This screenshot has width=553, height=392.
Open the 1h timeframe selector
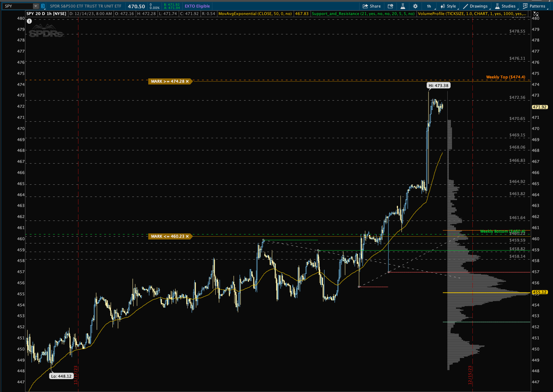[429, 6]
